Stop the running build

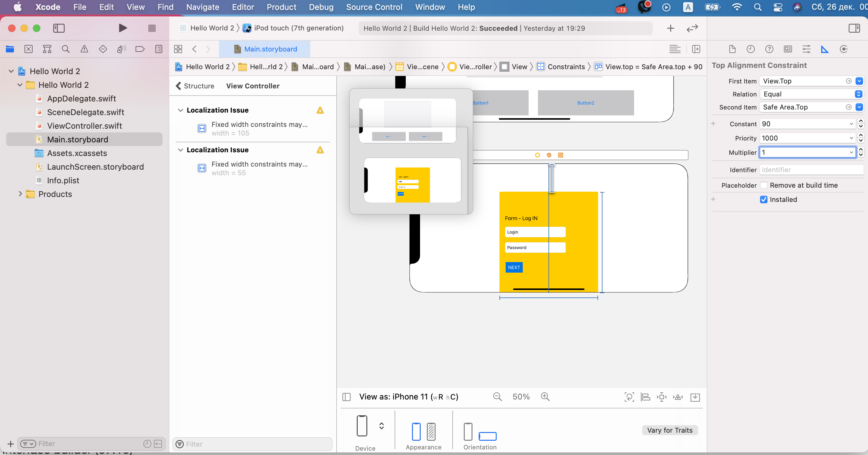[152, 28]
